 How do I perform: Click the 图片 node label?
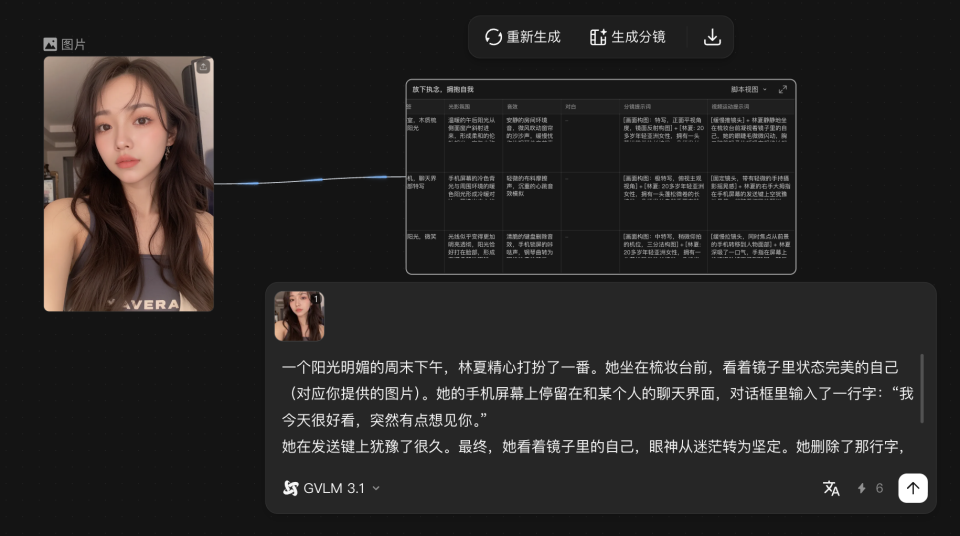[73, 44]
